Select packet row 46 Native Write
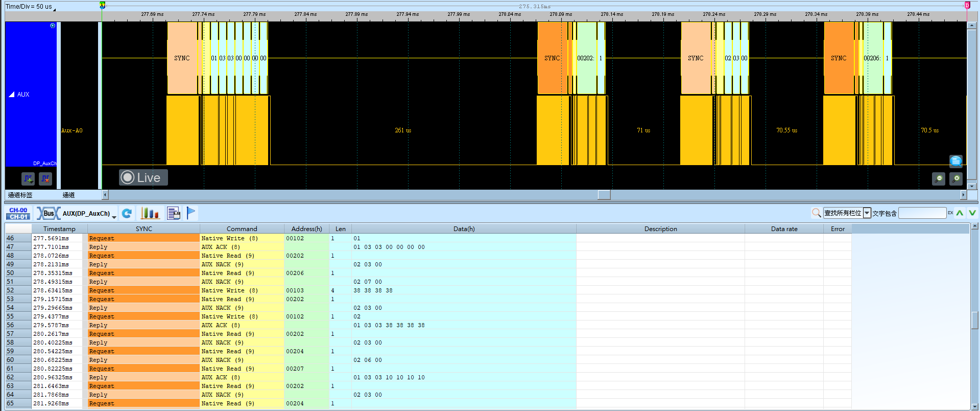 [428, 238]
